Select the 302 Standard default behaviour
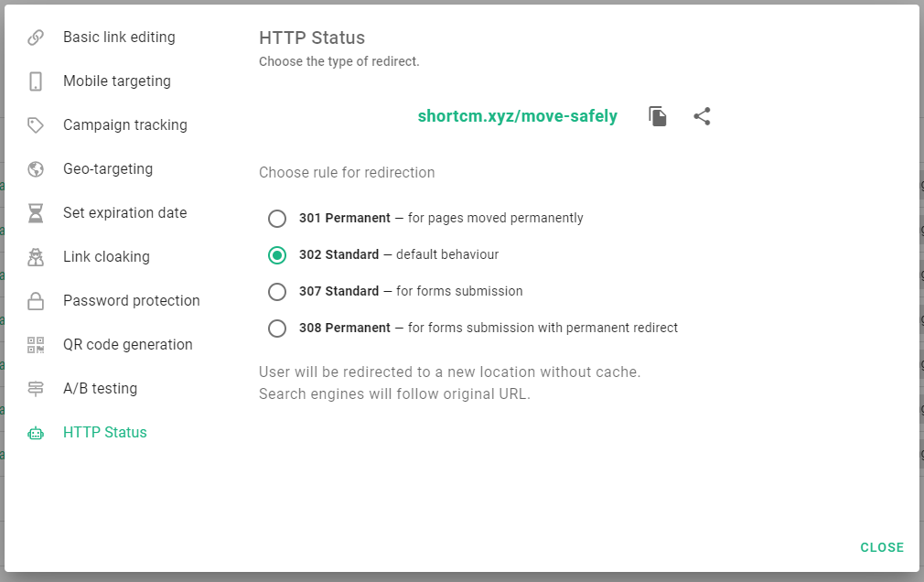The image size is (924, 582). pyautogui.click(x=277, y=255)
